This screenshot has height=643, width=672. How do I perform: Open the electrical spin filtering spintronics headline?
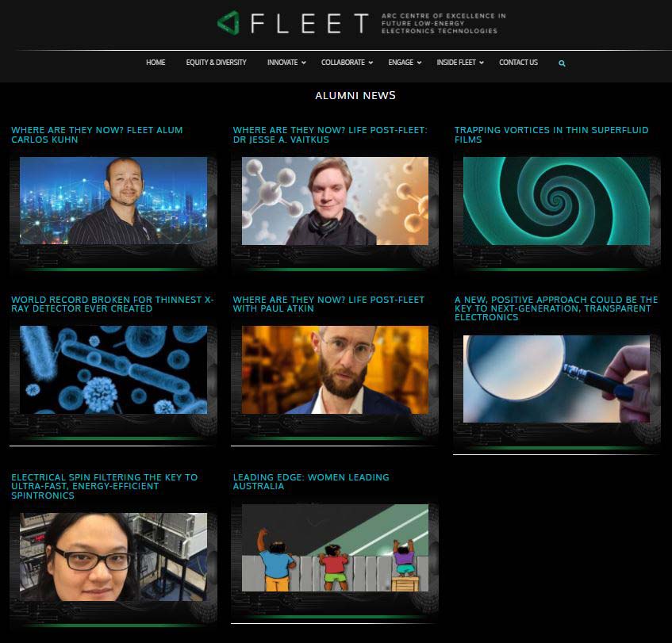tap(104, 486)
